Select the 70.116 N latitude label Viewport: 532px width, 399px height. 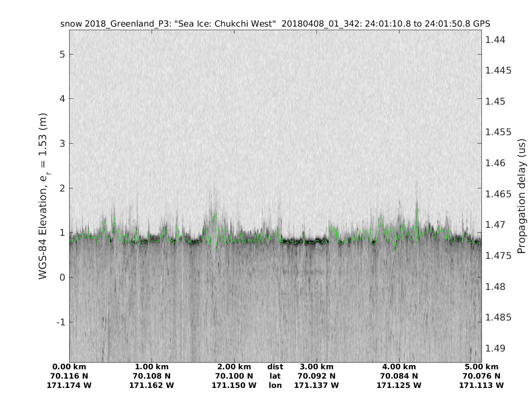pyautogui.click(x=69, y=376)
